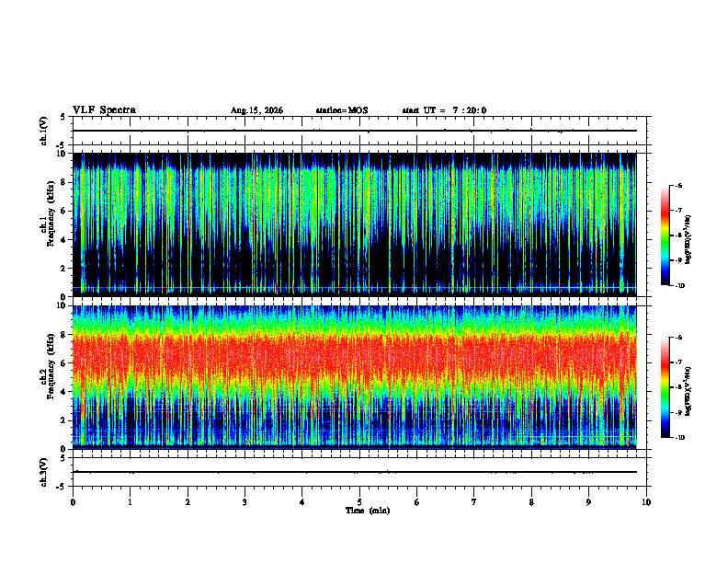Select the ch.2 colorbar log(PSD) unit label
Image resolution: width=728 pixels, height=563 pixels.
(x=688, y=391)
